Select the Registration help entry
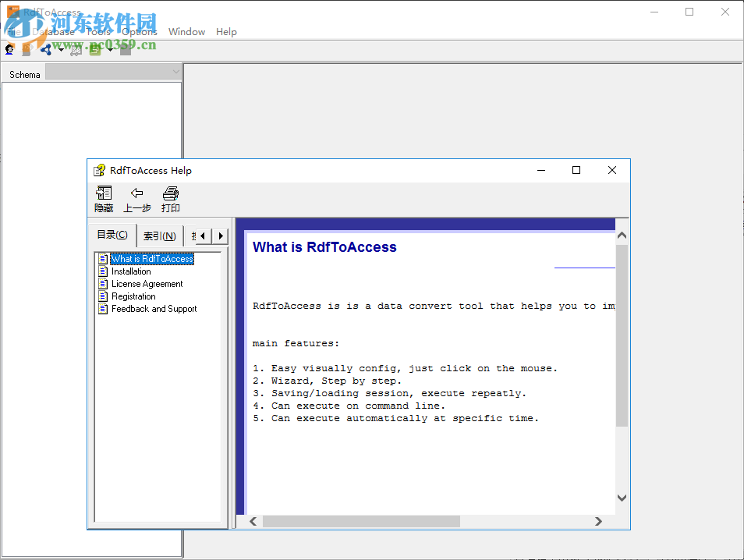The width and height of the screenshot is (744, 560). pyautogui.click(x=133, y=296)
